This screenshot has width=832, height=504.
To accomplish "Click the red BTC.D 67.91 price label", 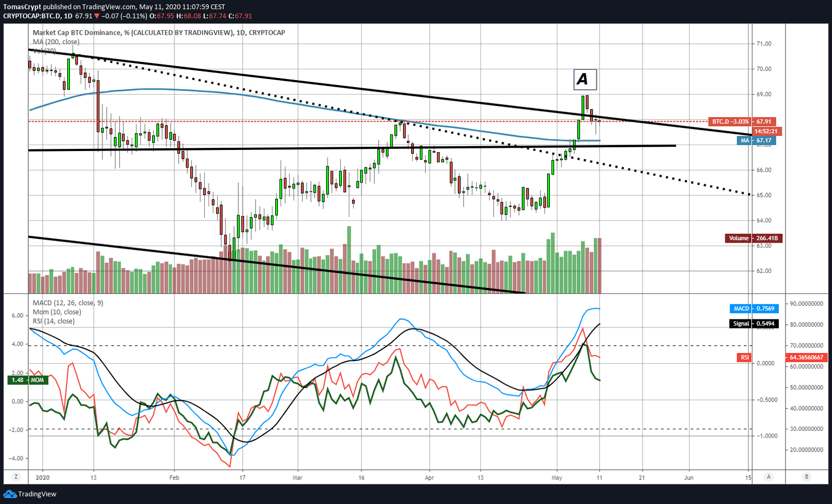I will coord(742,122).
